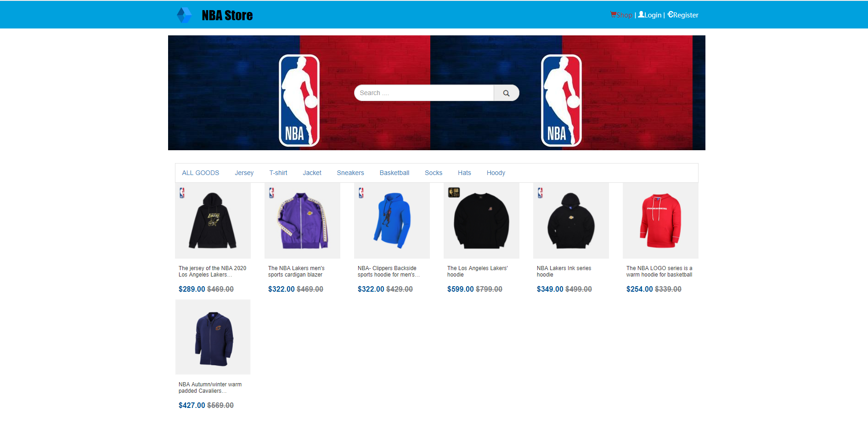Open the Lakers Ink series black hoodie thumbnail
Image resolution: width=868 pixels, height=424 pixels.
pyautogui.click(x=571, y=220)
